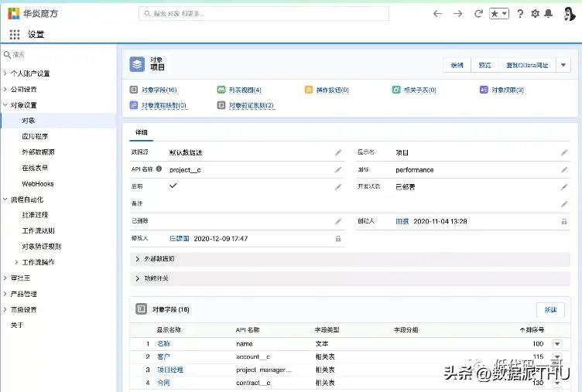Edit 数据源 field via pencil icon

point(338,152)
